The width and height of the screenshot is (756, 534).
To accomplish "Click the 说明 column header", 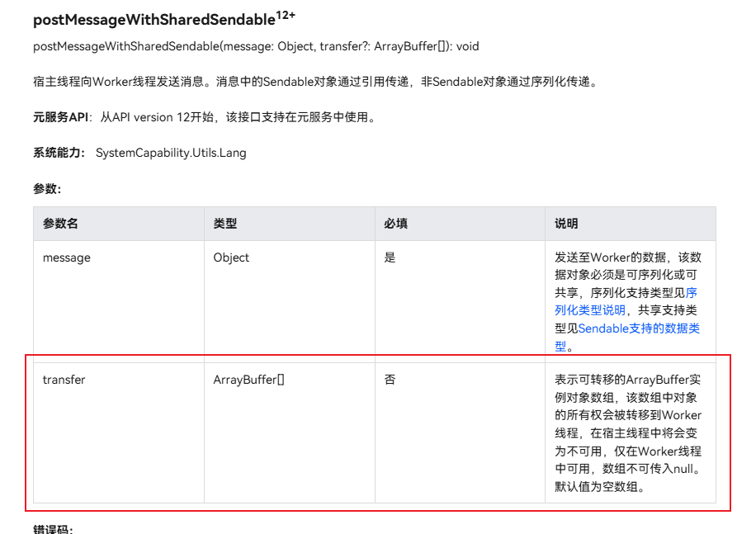I will point(562,224).
